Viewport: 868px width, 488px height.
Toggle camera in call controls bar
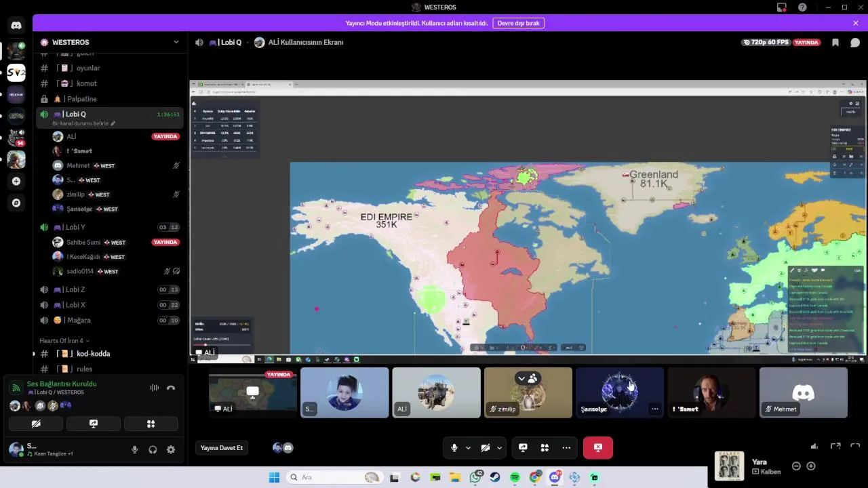pyautogui.click(x=486, y=447)
